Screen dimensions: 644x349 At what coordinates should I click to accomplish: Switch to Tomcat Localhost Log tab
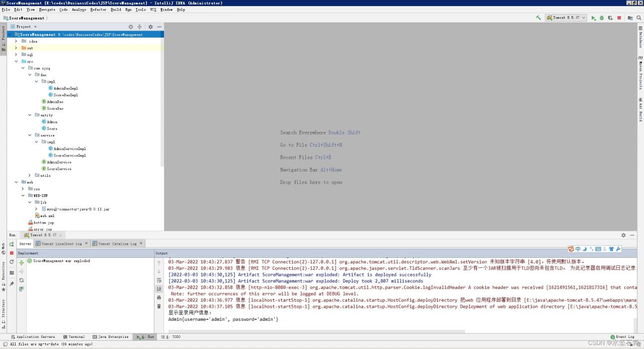[x=61, y=244]
